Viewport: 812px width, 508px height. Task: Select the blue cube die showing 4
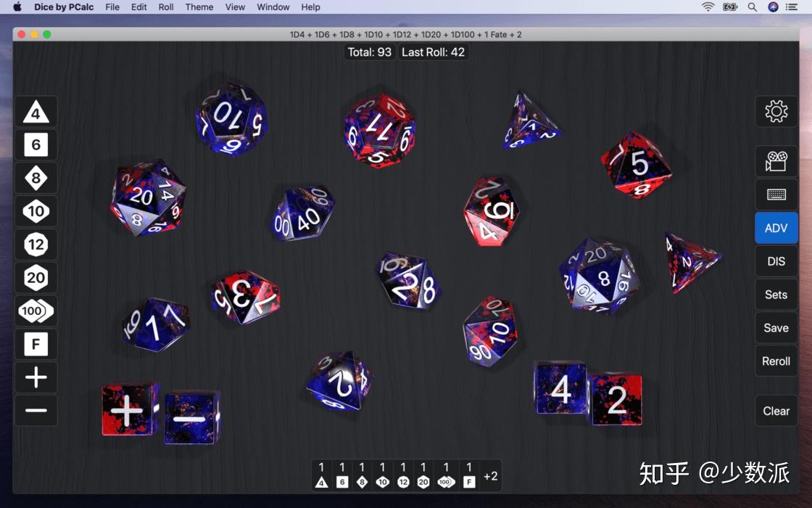561,388
